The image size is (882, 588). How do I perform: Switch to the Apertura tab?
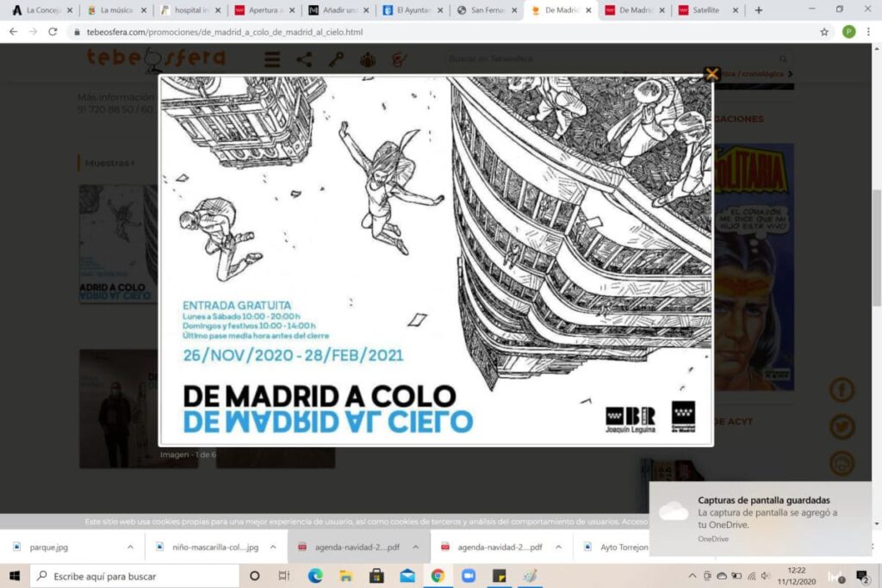[264, 10]
